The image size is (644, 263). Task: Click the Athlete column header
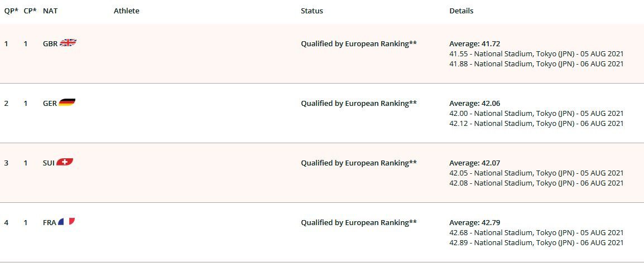127,11
